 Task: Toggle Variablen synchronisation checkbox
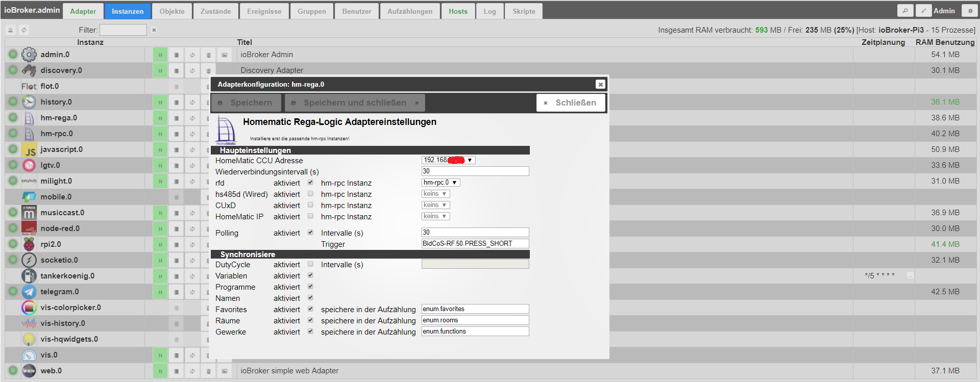pos(310,275)
